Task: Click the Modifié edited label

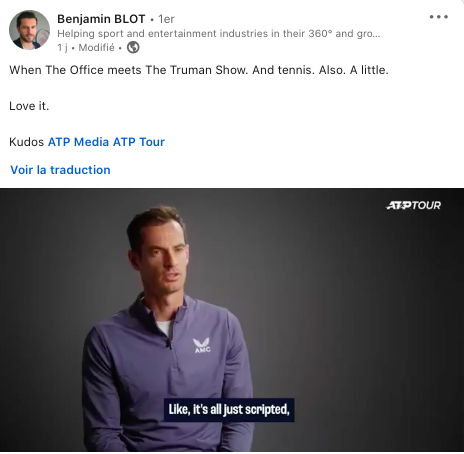Action: (96, 48)
